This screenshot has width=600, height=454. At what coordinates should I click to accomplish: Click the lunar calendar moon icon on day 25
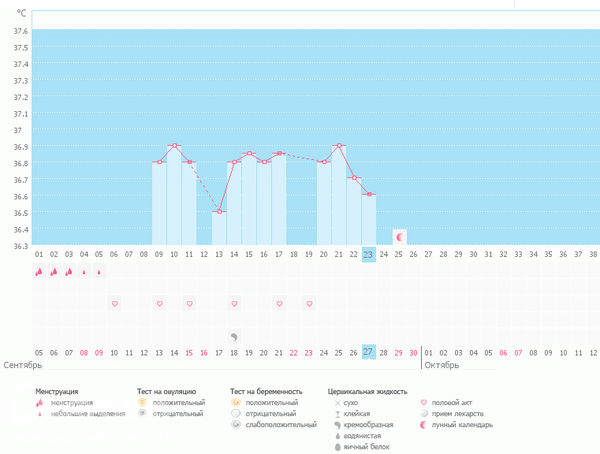click(399, 237)
